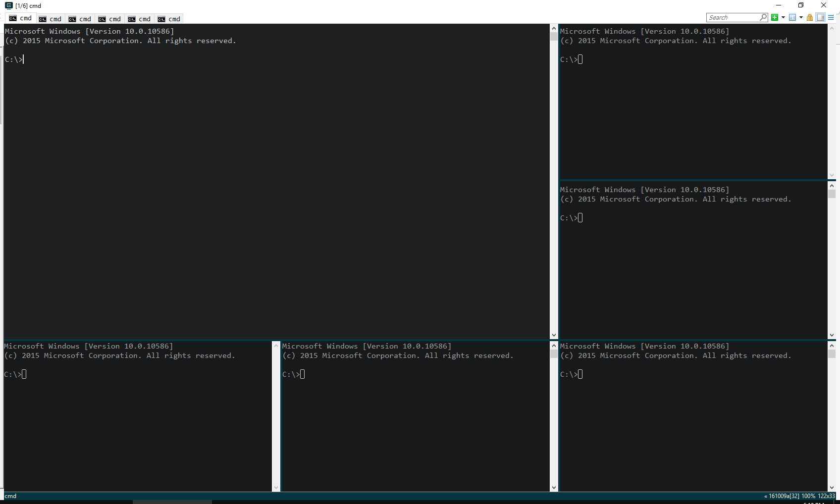Click the blue active consoles list icon
840x504 pixels.
click(x=792, y=17)
